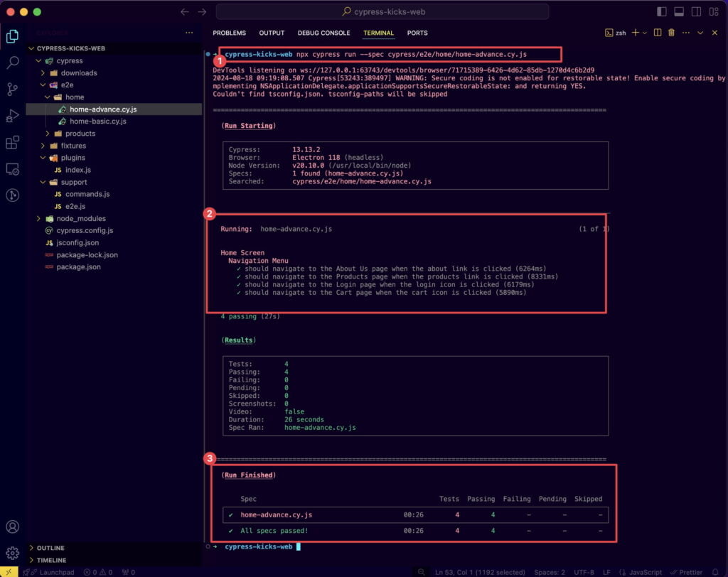
Task: Open home-basic.cy.js file
Action: click(x=114, y=122)
